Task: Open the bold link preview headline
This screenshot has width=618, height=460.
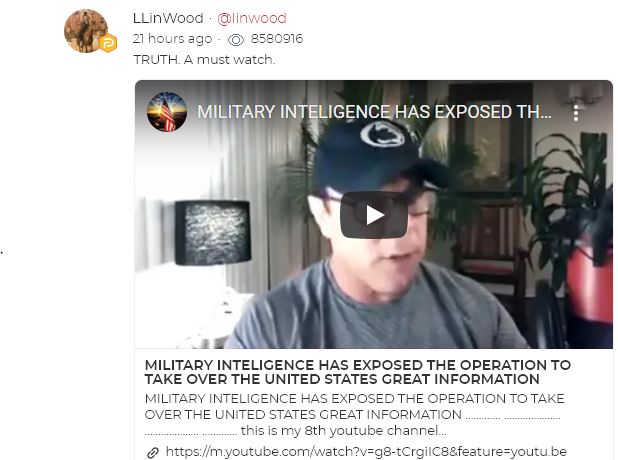Action: [x=357, y=372]
